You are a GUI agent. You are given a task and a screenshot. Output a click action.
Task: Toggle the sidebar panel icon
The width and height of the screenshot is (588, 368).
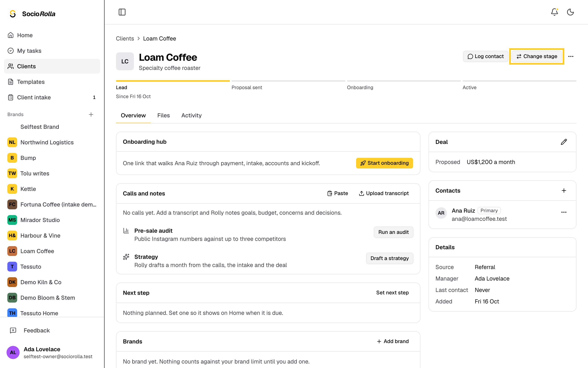(122, 12)
